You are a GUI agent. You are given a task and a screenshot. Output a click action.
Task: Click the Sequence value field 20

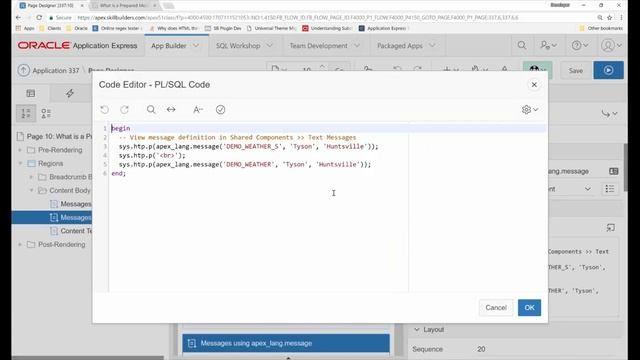pyautogui.click(x=481, y=349)
